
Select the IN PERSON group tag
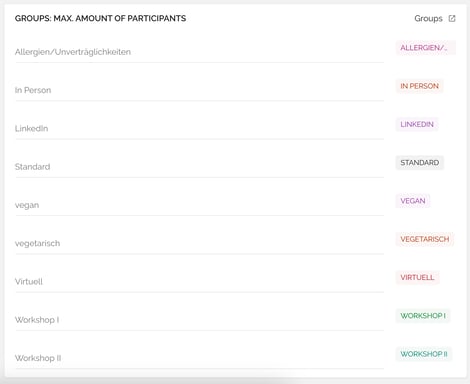tap(419, 86)
